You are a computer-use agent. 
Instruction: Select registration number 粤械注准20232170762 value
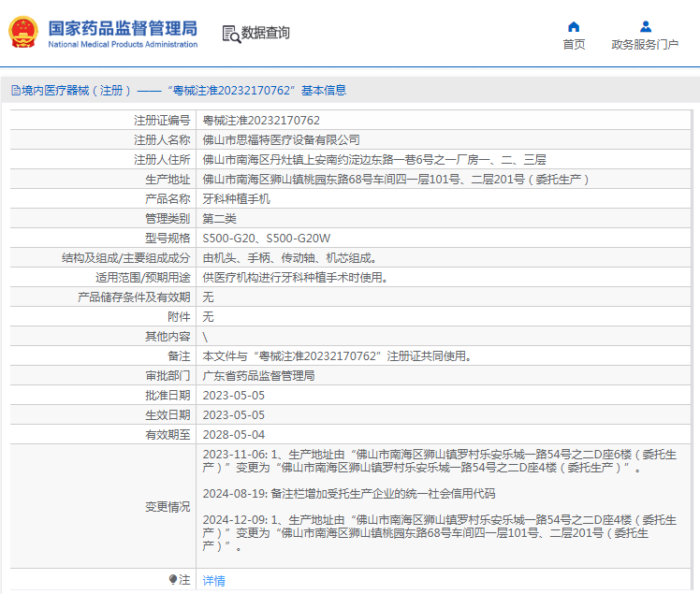(x=261, y=120)
